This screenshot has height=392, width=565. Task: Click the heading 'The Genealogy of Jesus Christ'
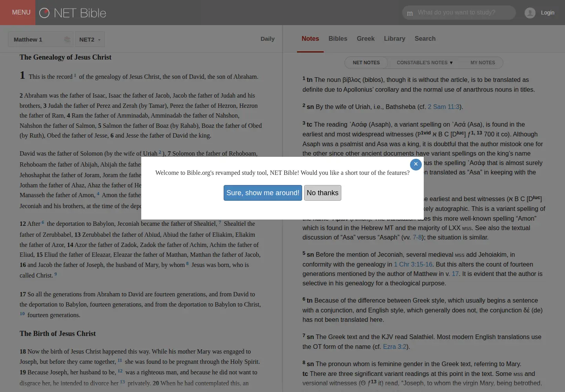pyautogui.click(x=66, y=57)
